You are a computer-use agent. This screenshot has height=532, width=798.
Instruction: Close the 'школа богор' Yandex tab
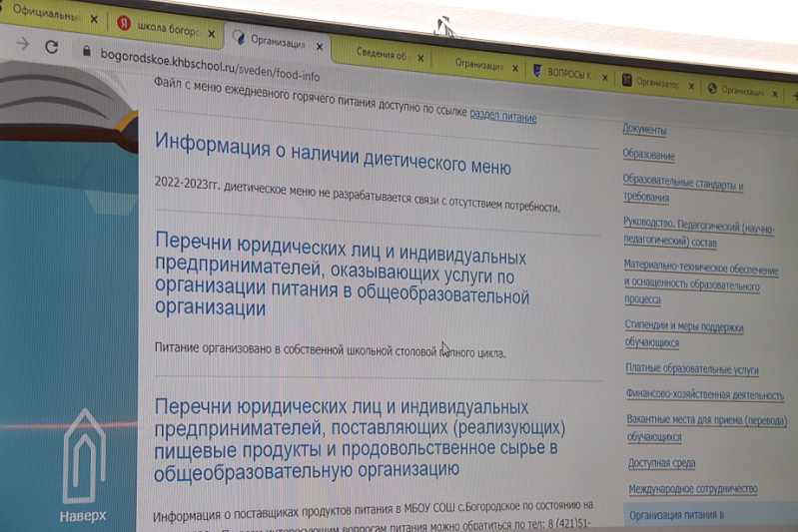tap(211, 34)
